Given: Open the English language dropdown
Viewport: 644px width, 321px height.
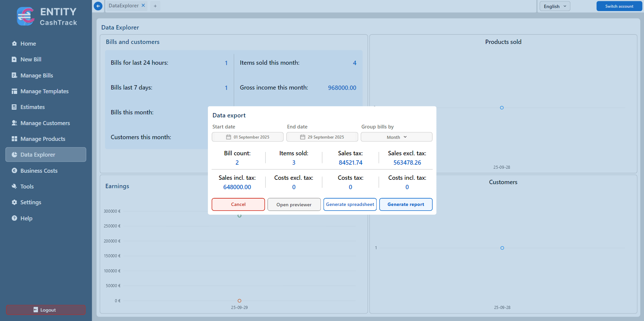Looking at the screenshot, I should (x=555, y=6).
